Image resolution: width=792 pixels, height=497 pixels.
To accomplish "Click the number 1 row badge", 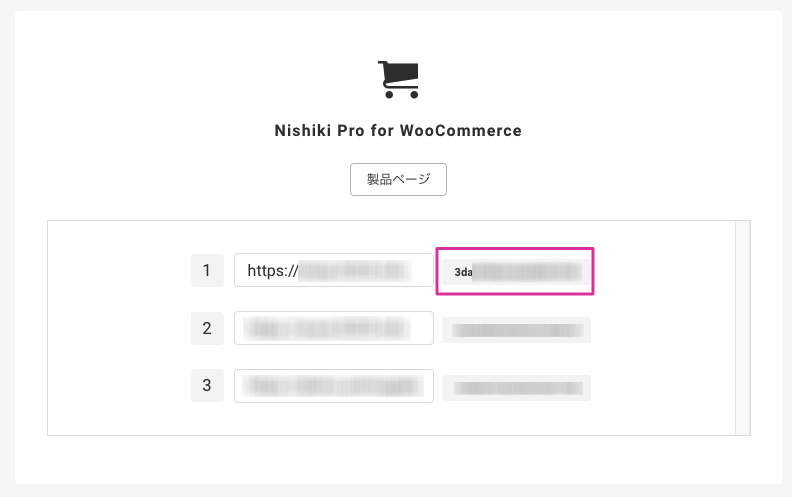I will click(x=207, y=270).
